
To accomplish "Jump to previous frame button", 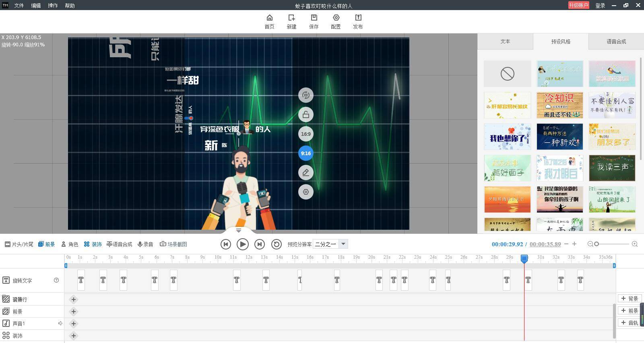I will click(226, 244).
